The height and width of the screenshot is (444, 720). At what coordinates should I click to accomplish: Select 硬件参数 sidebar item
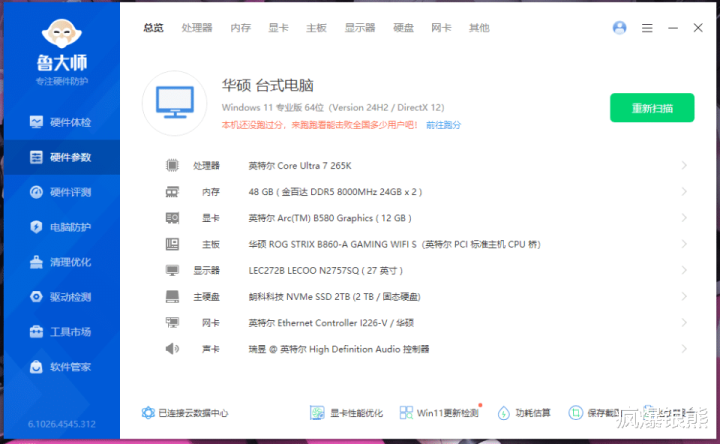pos(62,157)
